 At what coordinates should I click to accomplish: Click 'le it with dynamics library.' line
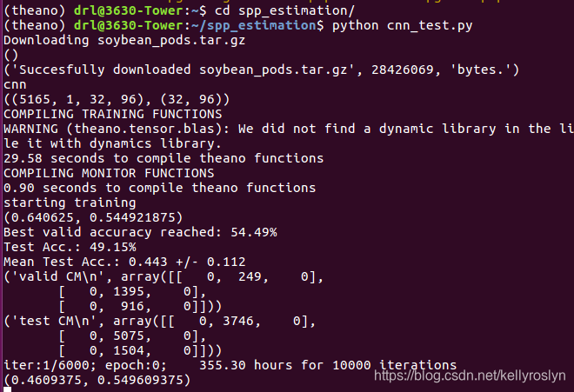point(113,143)
